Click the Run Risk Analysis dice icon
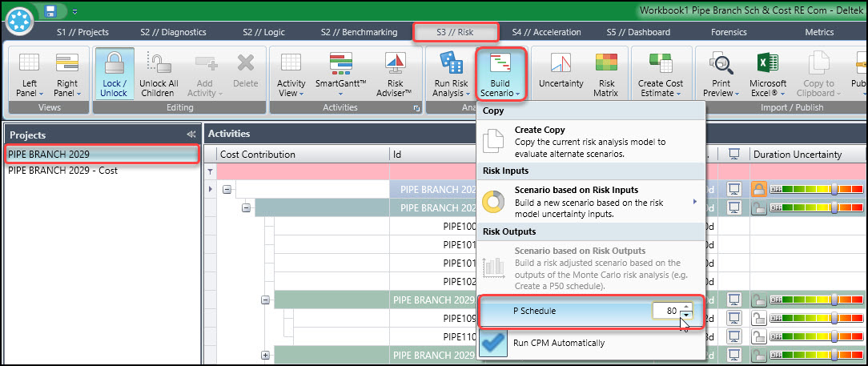The image size is (868, 366). point(452,62)
